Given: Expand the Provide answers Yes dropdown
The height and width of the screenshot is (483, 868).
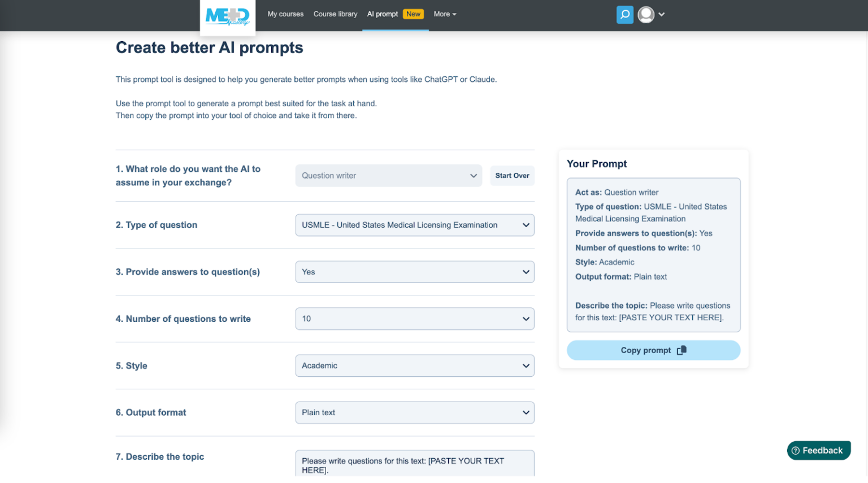Looking at the screenshot, I should 414,272.
